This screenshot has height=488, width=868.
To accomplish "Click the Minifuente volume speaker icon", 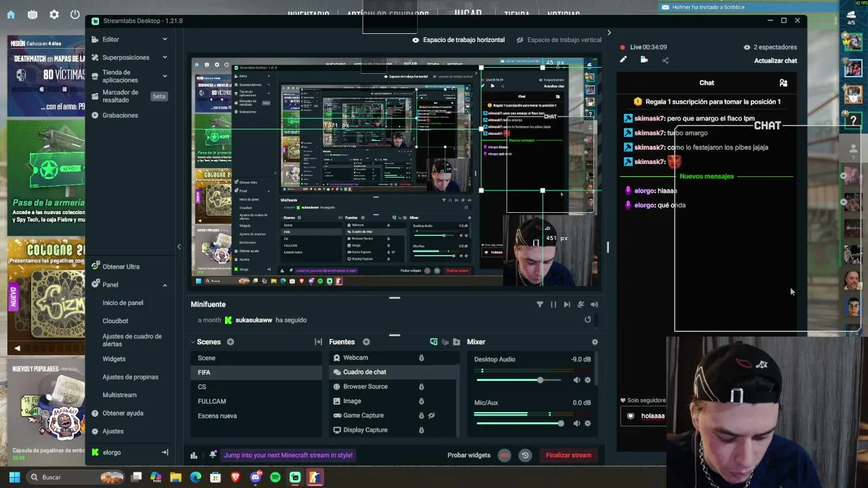I will click(595, 304).
